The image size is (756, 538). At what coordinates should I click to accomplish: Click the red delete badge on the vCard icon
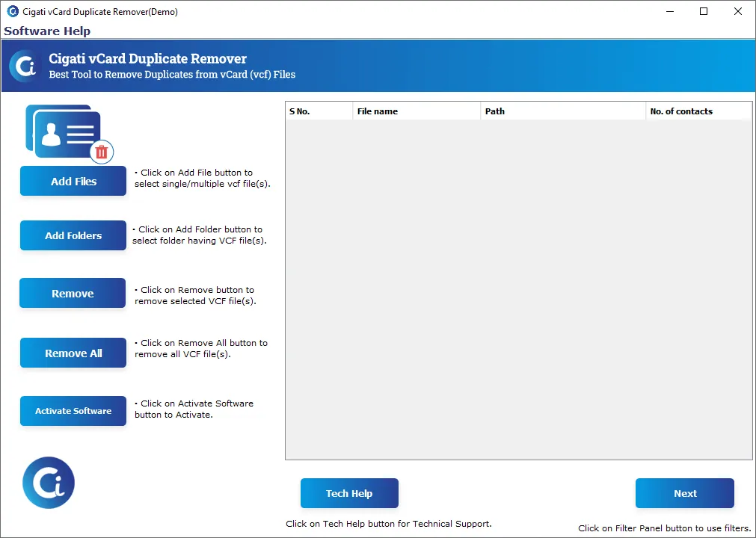tap(102, 152)
